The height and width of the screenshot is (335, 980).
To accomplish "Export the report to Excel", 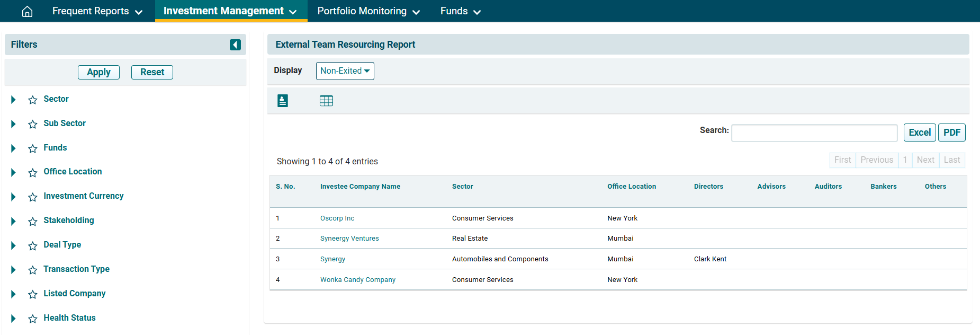I will pos(919,133).
